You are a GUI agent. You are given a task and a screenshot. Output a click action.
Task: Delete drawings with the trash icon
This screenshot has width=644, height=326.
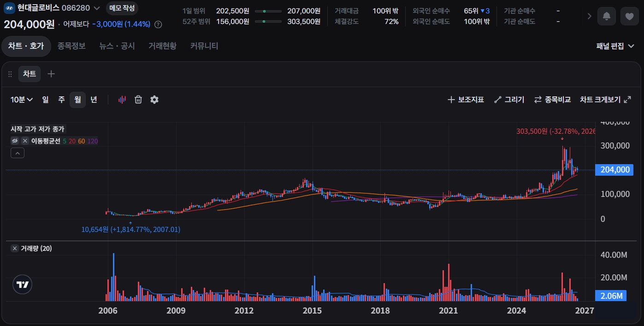coord(138,100)
